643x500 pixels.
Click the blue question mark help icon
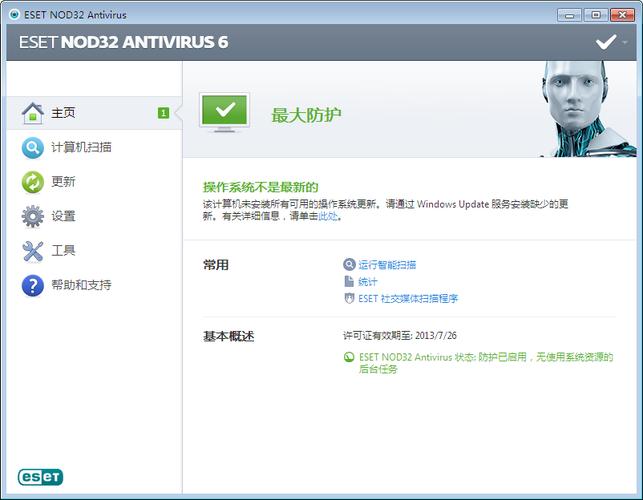pos(33,285)
